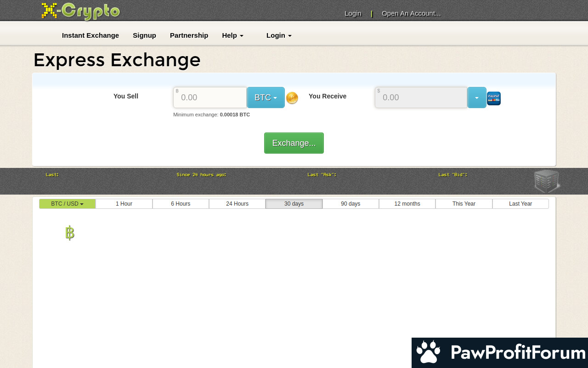Show the Last Year chart

coord(520,204)
